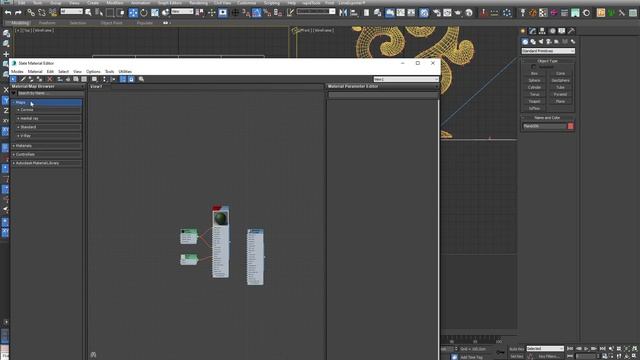The width and height of the screenshot is (640, 360).
Task: Open Standard Primitives dropdown
Action: click(x=548, y=51)
